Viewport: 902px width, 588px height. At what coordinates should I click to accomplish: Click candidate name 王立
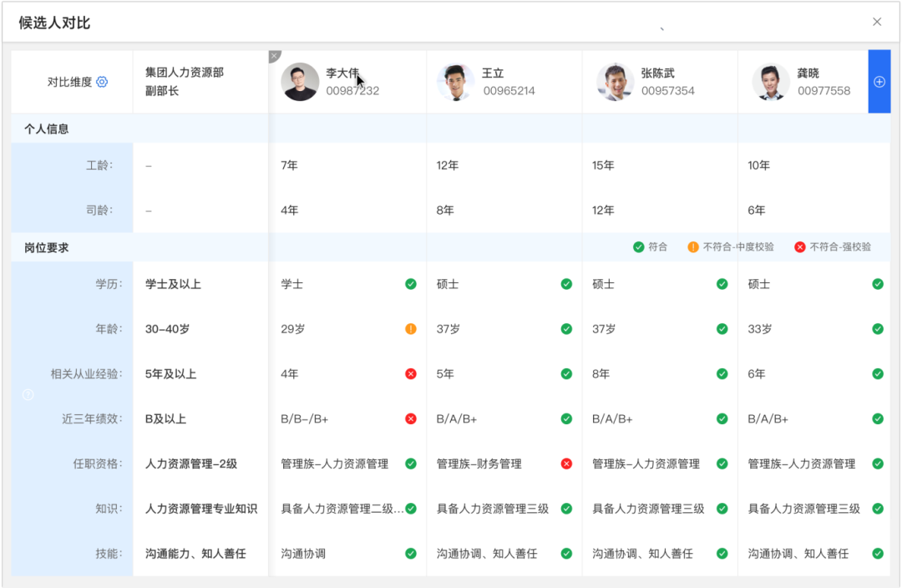pyautogui.click(x=493, y=73)
